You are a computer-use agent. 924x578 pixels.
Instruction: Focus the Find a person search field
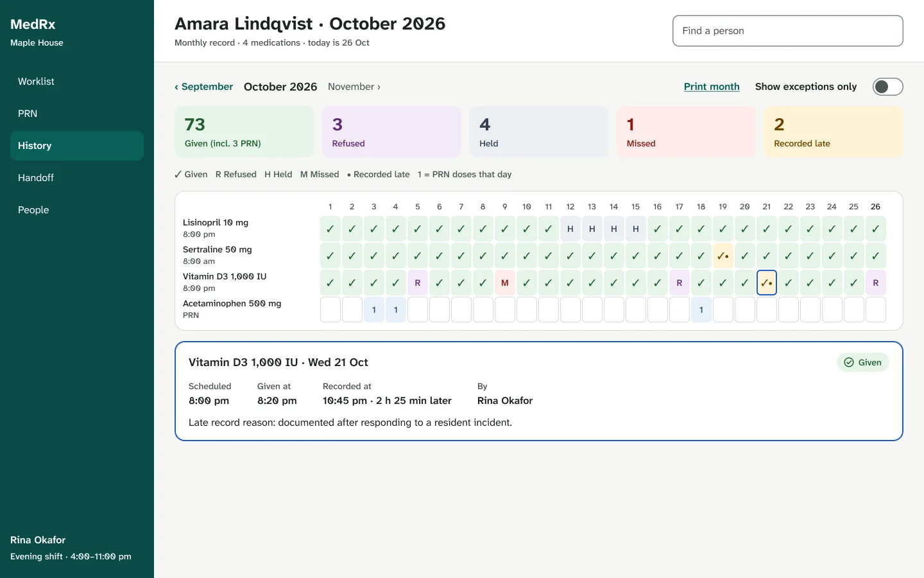point(788,31)
